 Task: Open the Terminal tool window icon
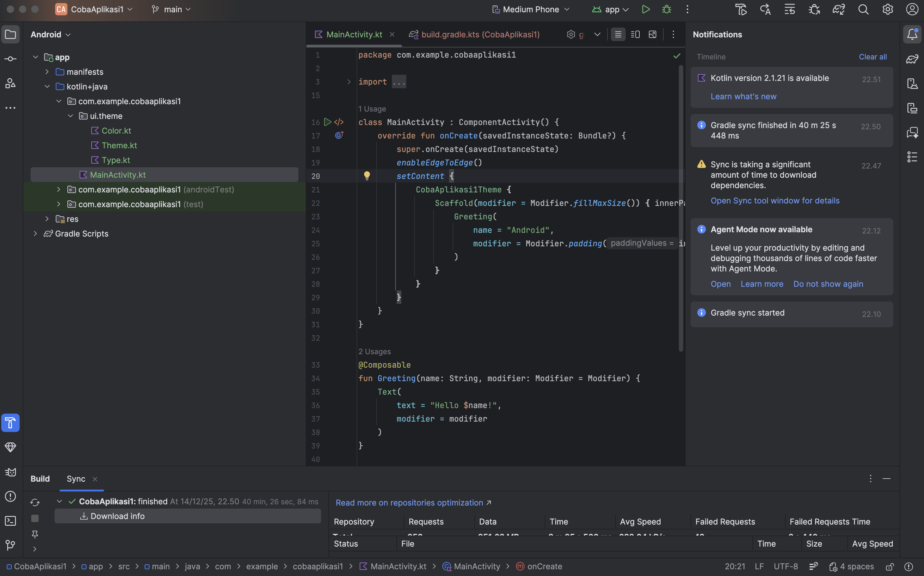pos(10,521)
